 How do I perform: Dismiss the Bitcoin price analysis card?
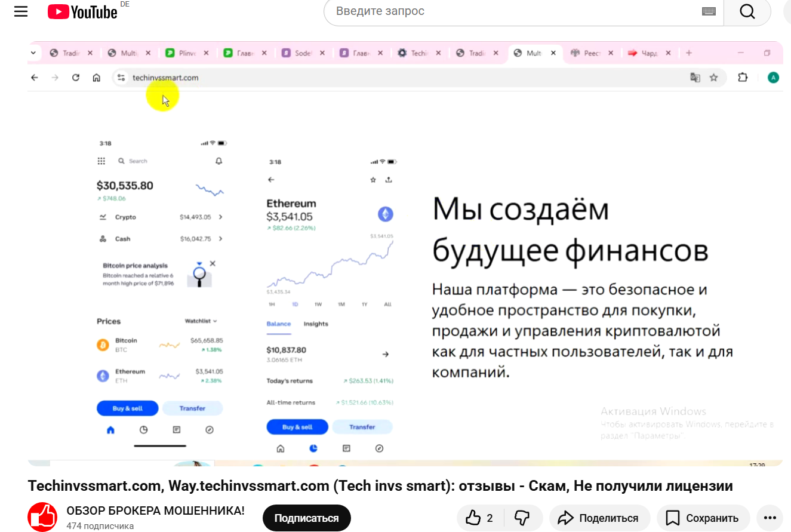tap(213, 263)
